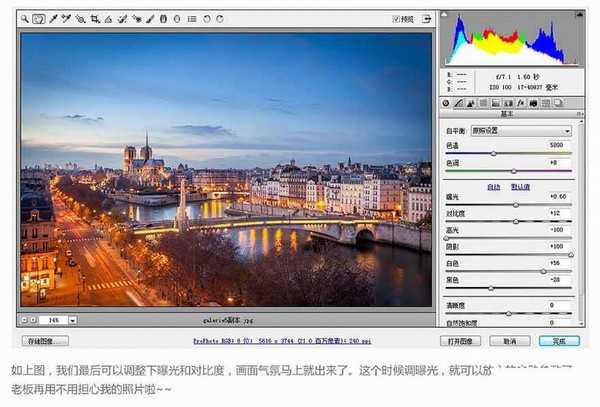Toggle full screen mode icon
The height and width of the screenshot is (407, 600).
click(x=427, y=19)
